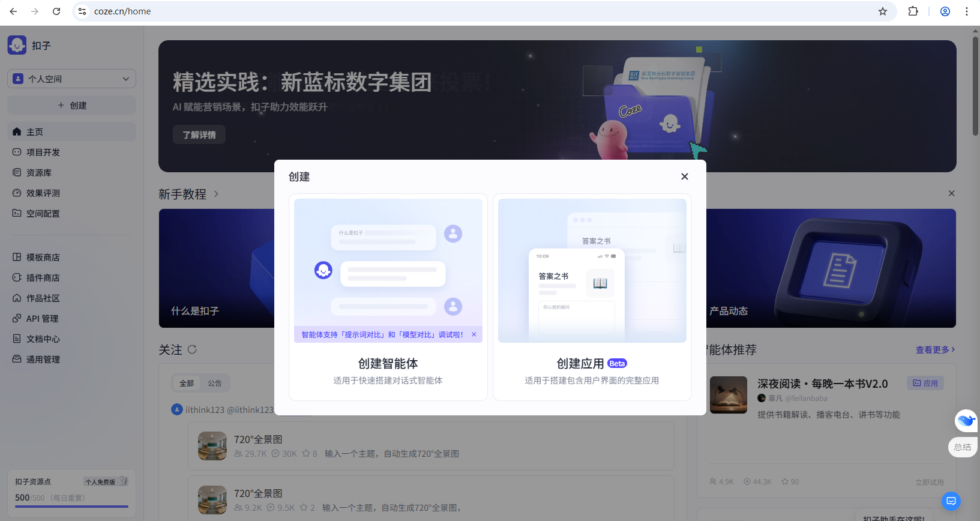
Task: Reload the page
Action: (x=56, y=11)
